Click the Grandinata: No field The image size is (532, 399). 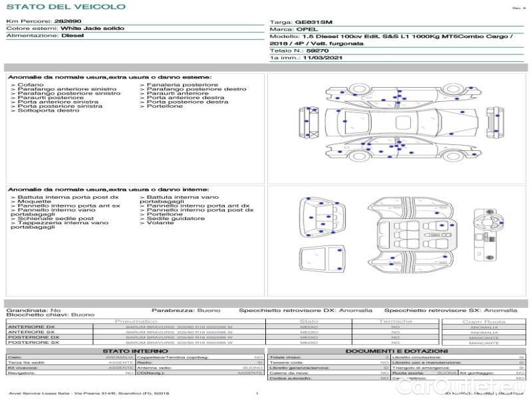coord(33,310)
